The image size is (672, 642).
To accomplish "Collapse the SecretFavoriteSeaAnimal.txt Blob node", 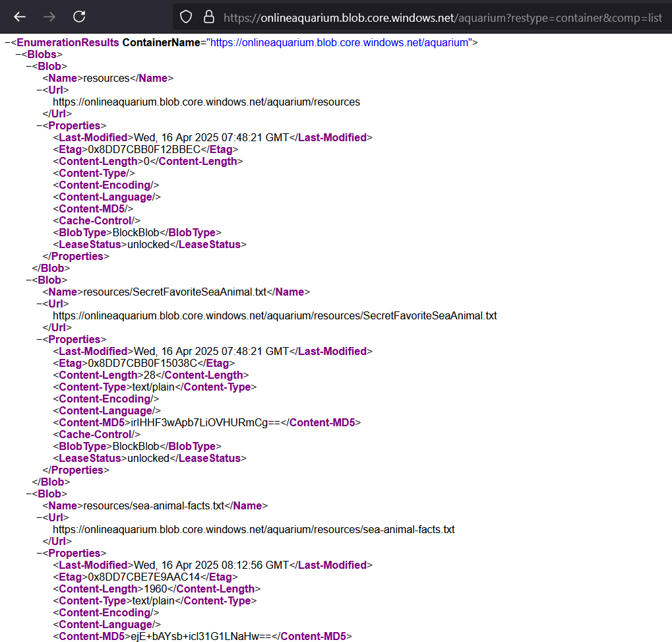I will [x=28, y=280].
